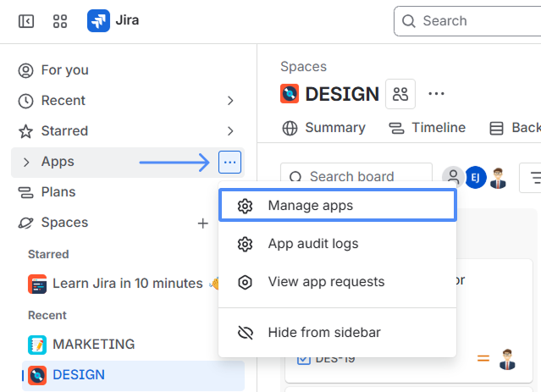
Task: Open the team people icon beside DESIGN
Action: tap(400, 94)
